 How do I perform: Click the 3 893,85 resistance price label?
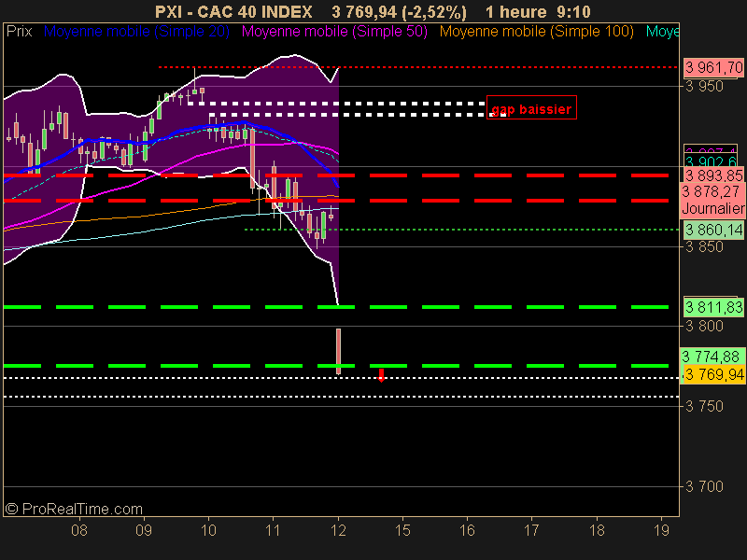pyautogui.click(x=713, y=175)
